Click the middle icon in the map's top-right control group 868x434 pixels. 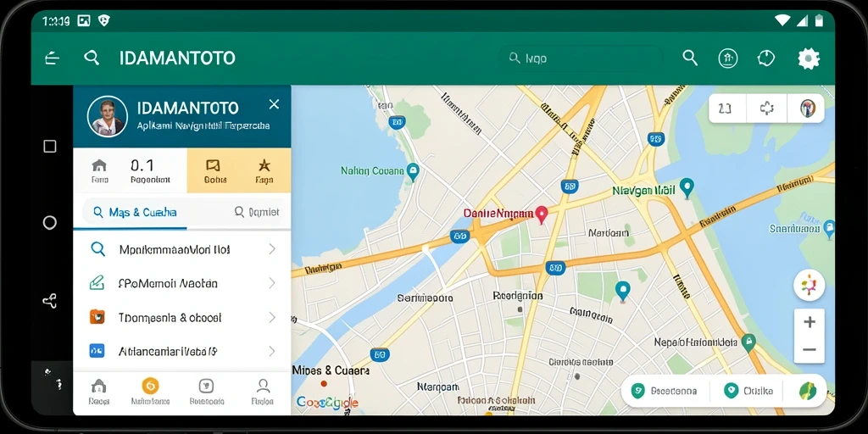tap(766, 108)
